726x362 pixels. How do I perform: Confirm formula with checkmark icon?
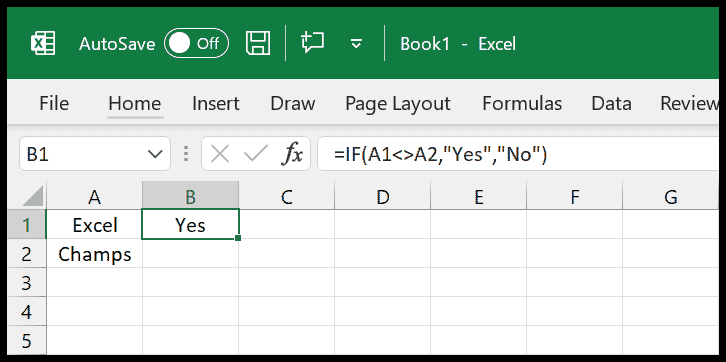coord(256,154)
